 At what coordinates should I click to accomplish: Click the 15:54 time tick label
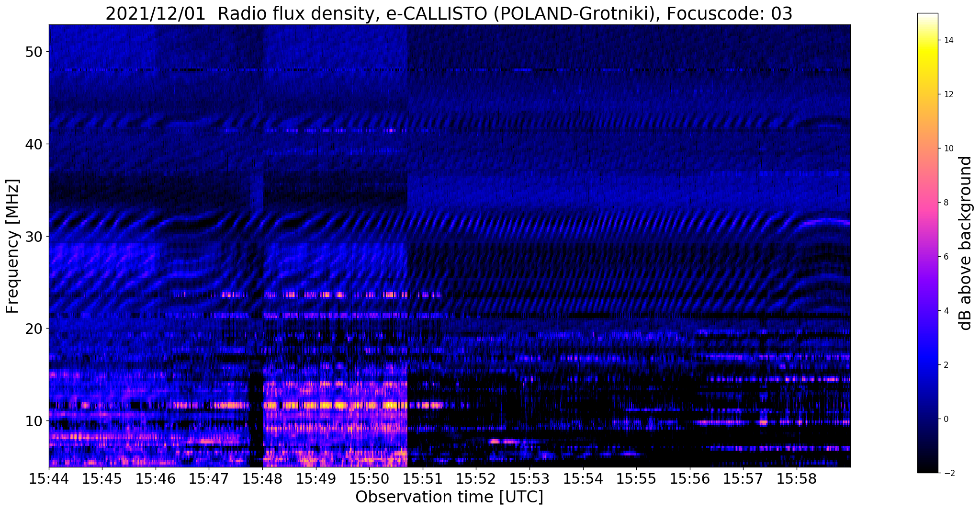[x=583, y=478]
